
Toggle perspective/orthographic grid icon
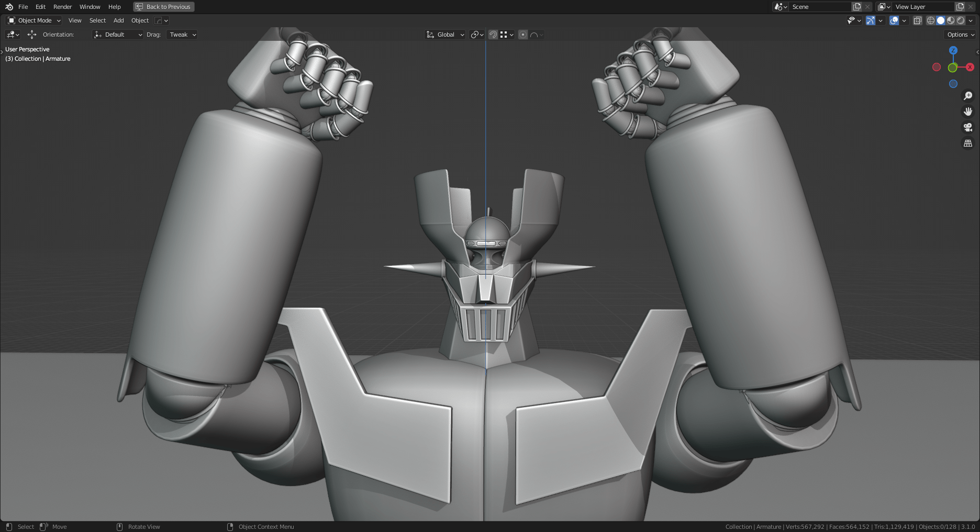coord(968,143)
